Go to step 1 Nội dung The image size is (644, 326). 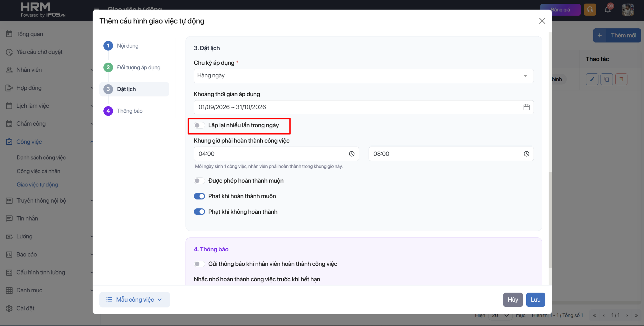point(121,46)
